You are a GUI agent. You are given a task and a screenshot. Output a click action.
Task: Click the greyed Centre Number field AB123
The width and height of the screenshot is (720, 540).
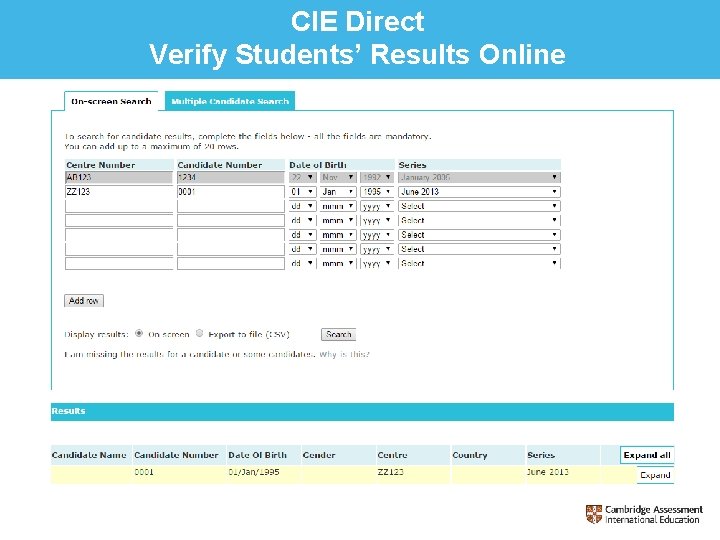119,178
